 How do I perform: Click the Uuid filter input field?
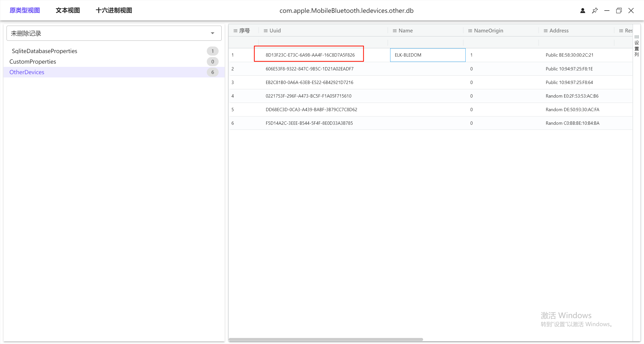pyautogui.click(x=323, y=42)
